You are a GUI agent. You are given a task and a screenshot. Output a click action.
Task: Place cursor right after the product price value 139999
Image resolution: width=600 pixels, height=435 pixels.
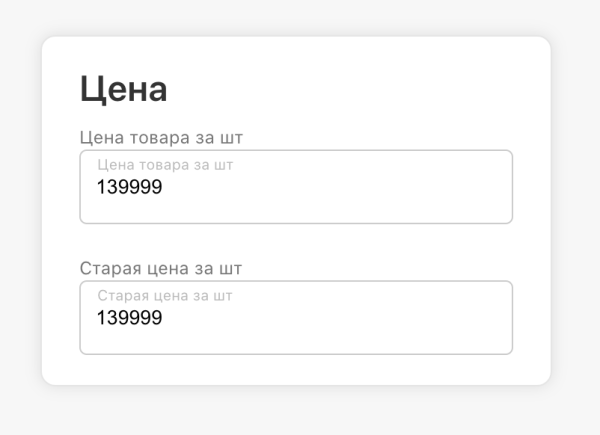(x=163, y=187)
